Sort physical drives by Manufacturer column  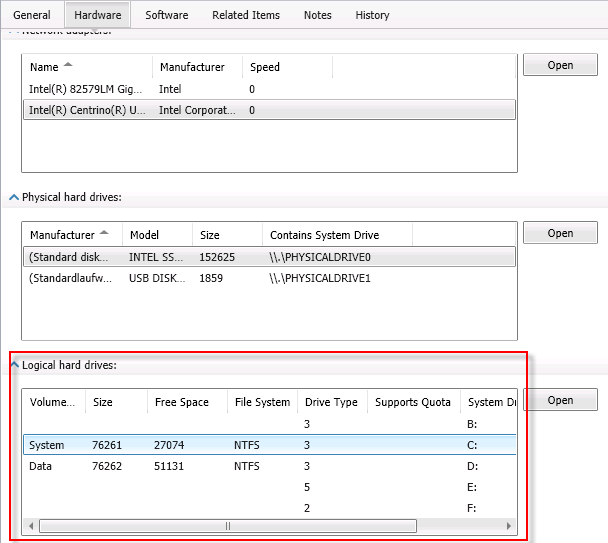[62, 235]
